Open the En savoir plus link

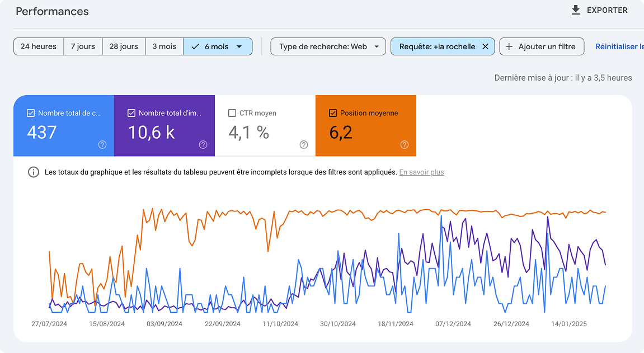tap(421, 172)
